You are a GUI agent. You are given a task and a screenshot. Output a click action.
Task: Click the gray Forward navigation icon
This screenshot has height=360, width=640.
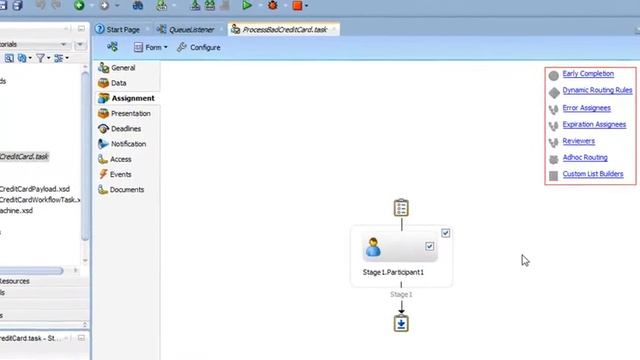coord(104,5)
